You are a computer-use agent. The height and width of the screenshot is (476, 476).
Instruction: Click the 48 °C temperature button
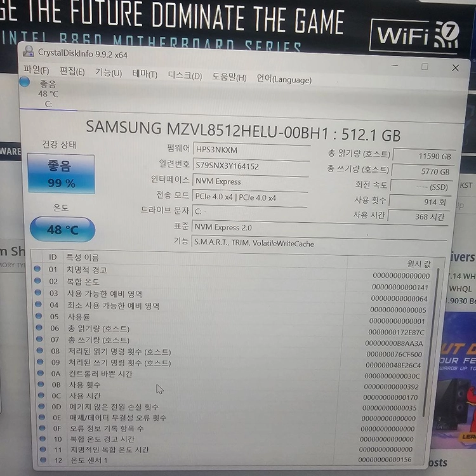pyautogui.click(x=63, y=229)
